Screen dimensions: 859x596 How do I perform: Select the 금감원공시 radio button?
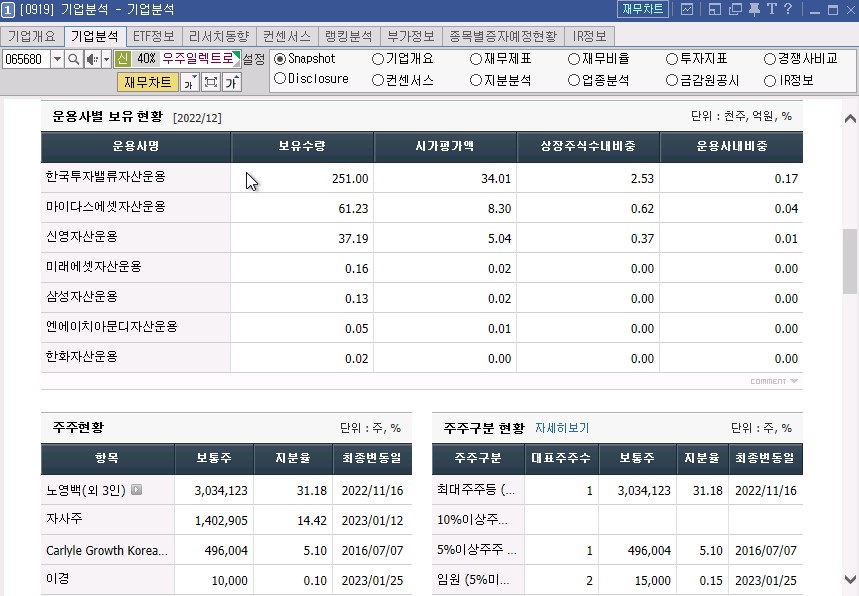click(672, 81)
